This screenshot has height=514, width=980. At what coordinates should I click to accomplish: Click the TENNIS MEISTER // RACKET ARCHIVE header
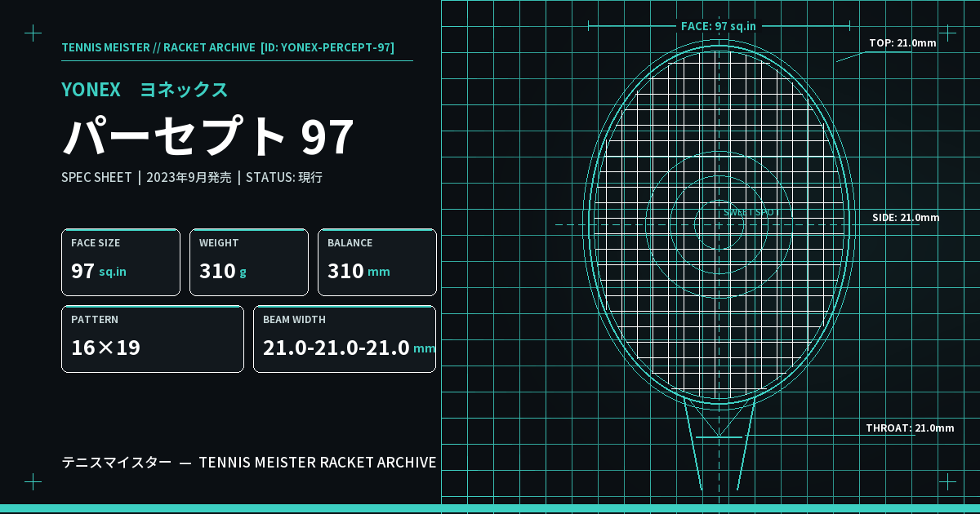pos(158,47)
